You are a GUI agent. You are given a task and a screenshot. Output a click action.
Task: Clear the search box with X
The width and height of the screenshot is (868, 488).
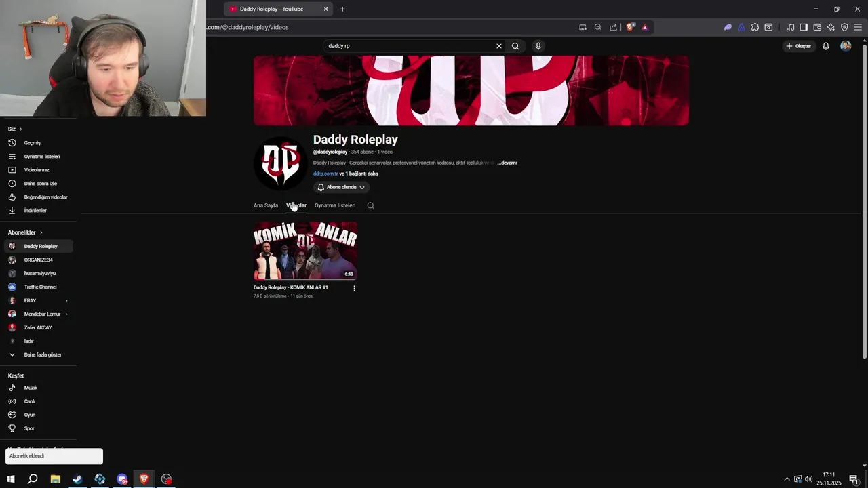[499, 46]
